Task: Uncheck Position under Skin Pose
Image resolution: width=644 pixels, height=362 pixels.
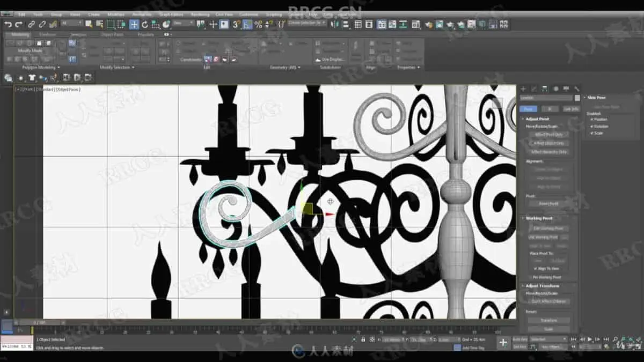Action: [592, 119]
